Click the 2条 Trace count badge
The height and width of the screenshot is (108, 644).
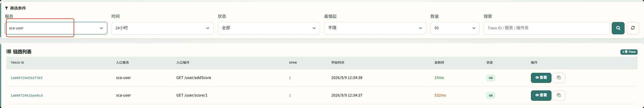tap(629, 52)
